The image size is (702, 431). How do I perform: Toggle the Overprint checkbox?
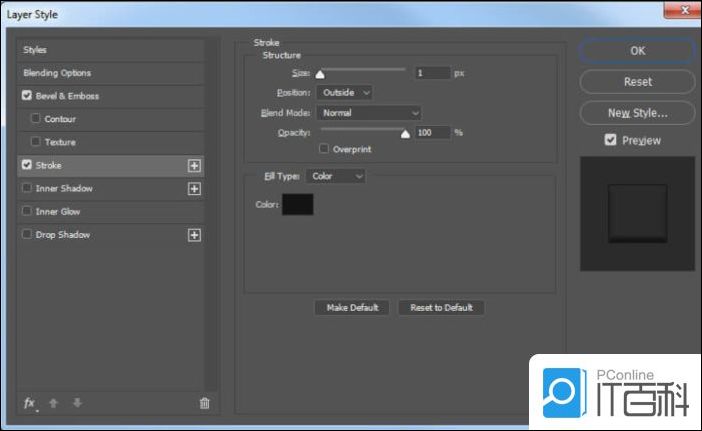pyautogui.click(x=324, y=149)
